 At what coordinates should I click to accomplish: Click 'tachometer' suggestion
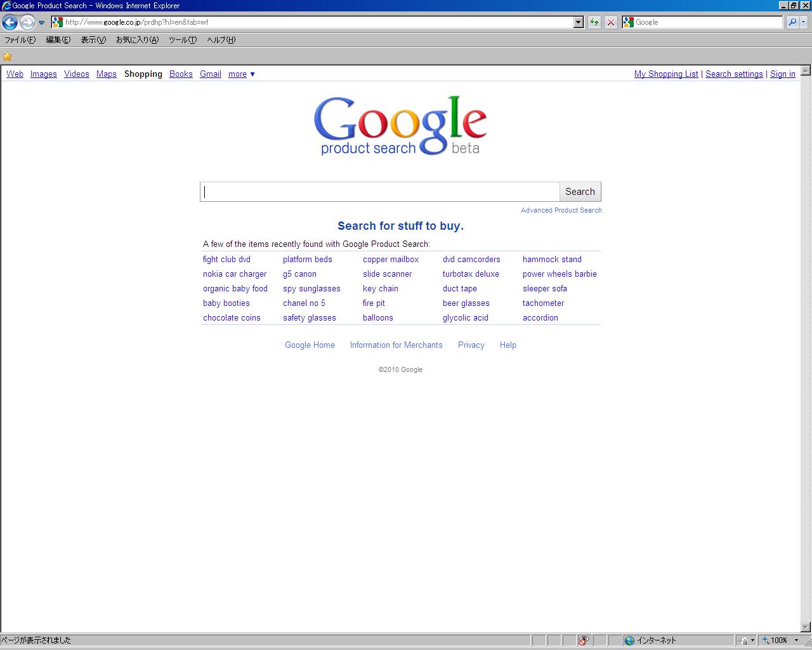543,303
